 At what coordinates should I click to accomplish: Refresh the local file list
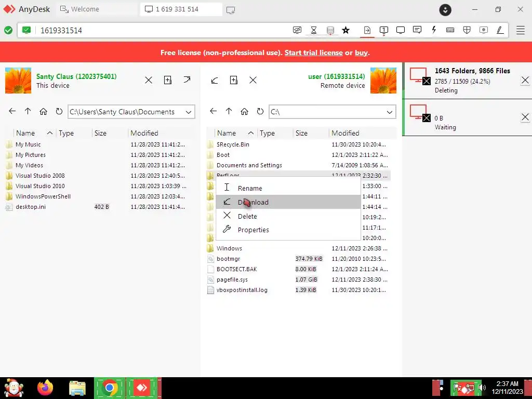59,111
